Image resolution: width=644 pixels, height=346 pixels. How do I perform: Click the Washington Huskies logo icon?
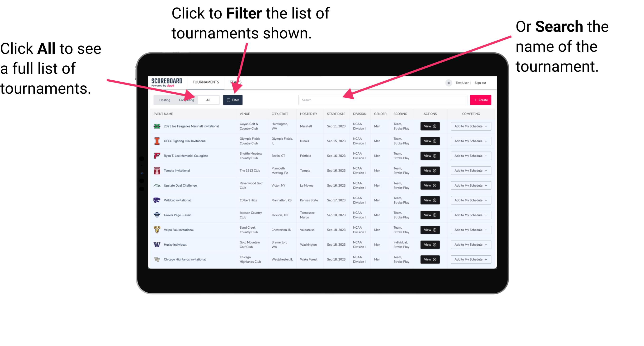coord(156,245)
